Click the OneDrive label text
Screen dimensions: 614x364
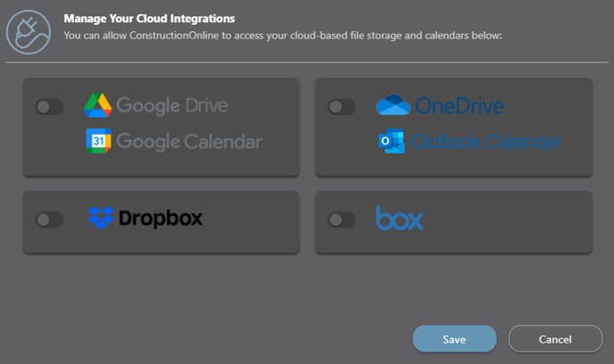460,105
